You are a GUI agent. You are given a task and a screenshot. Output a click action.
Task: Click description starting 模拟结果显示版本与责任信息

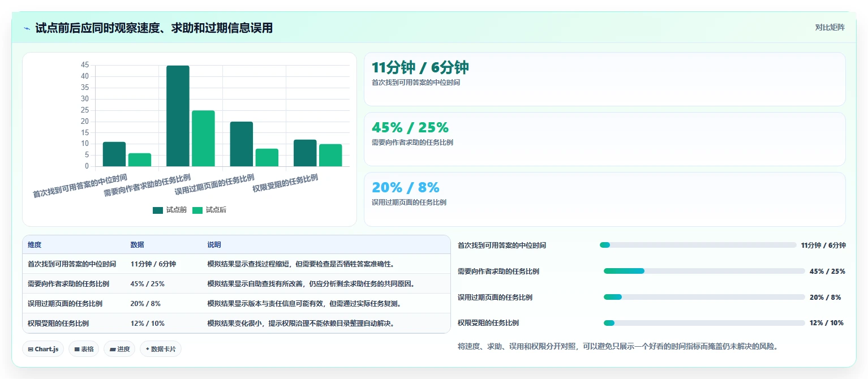[304, 303]
